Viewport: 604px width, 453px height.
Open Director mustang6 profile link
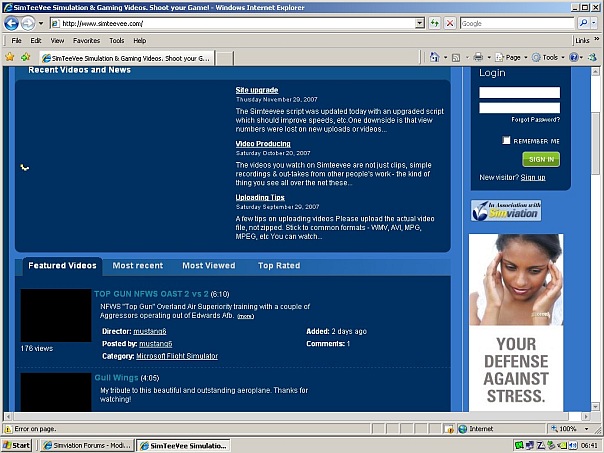click(x=150, y=331)
